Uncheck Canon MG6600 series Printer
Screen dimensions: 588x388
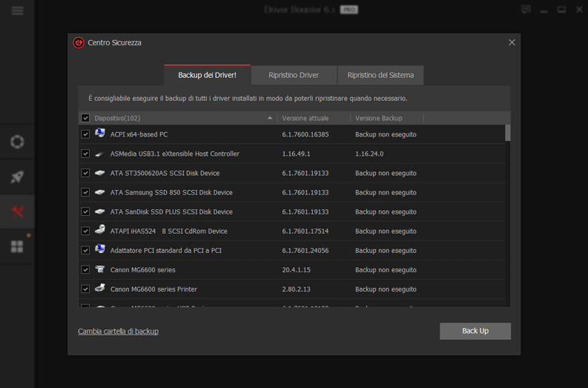pos(85,289)
